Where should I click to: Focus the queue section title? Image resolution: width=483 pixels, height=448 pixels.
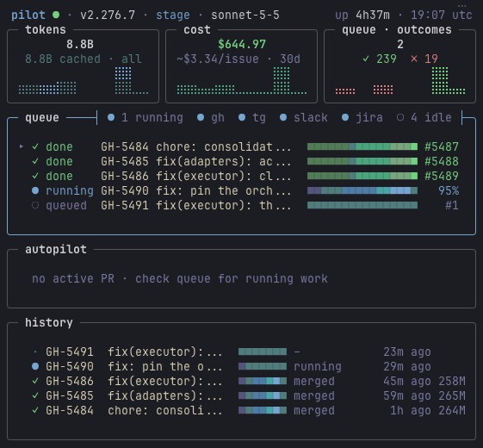coord(42,117)
